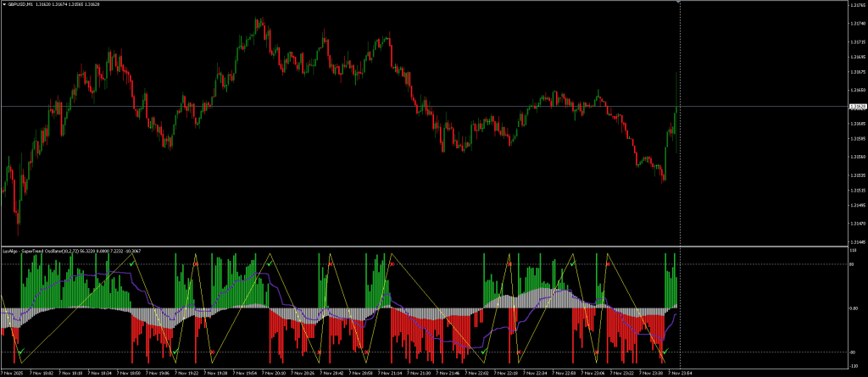This screenshot has width=868, height=377.
Task: Click the 110 oscillator scale label
Action: coord(853,252)
